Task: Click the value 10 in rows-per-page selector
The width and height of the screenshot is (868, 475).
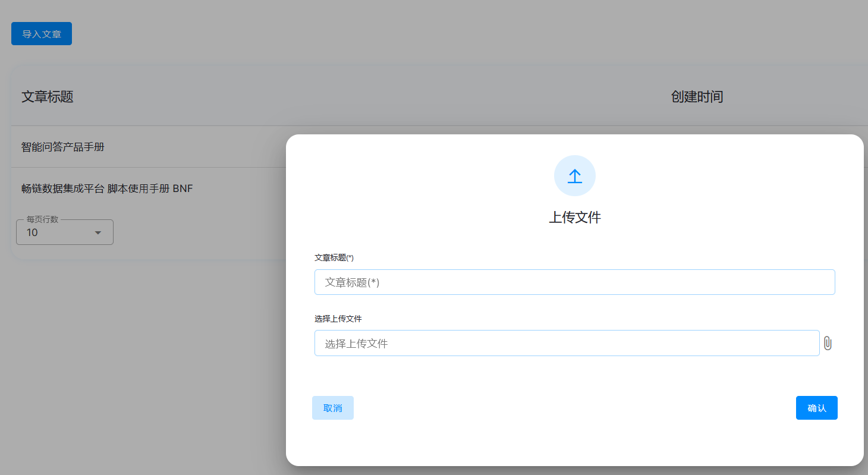Action: [x=32, y=232]
